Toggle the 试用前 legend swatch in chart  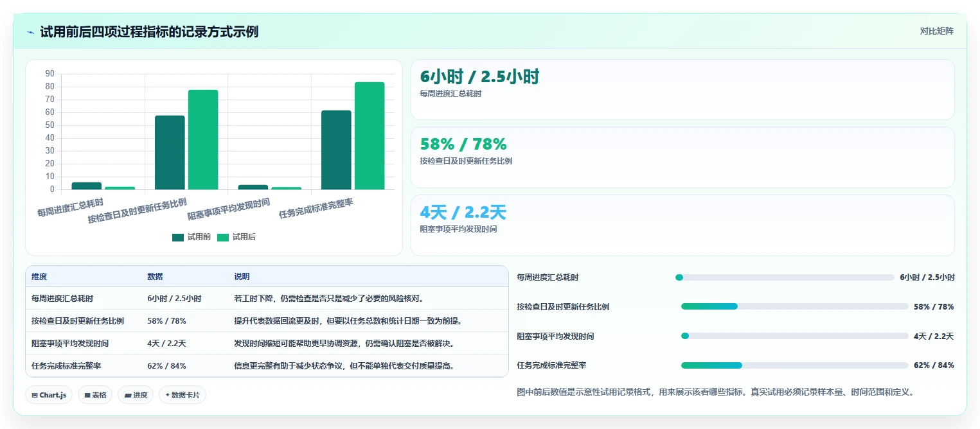(178, 237)
